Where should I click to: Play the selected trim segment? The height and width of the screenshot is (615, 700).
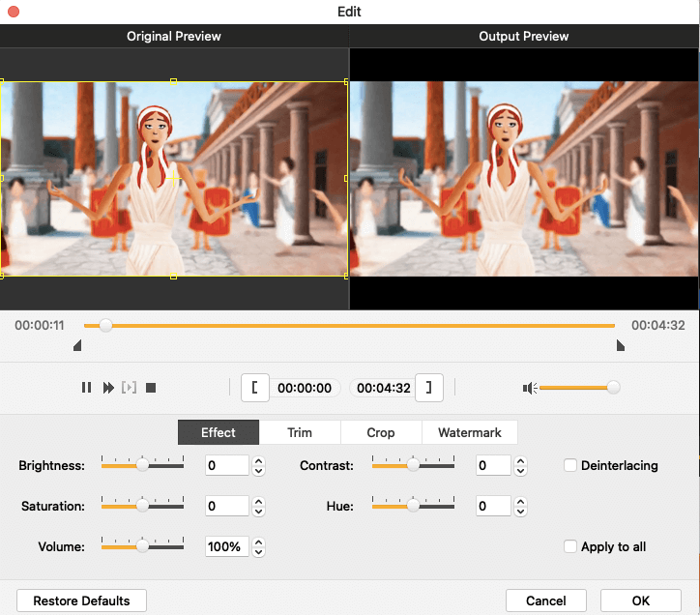click(x=129, y=388)
